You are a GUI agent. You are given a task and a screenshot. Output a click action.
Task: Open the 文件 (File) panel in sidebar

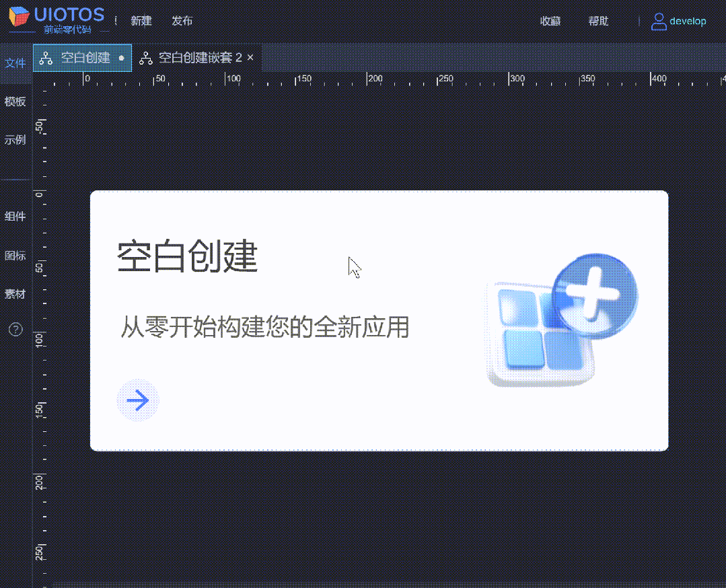(x=15, y=63)
